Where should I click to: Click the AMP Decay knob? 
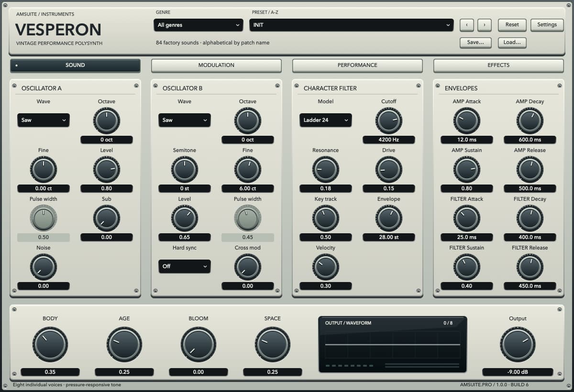tap(530, 120)
